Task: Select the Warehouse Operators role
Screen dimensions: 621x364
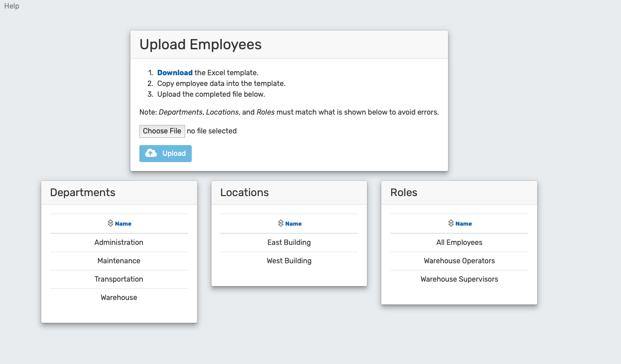Action: coord(459,261)
